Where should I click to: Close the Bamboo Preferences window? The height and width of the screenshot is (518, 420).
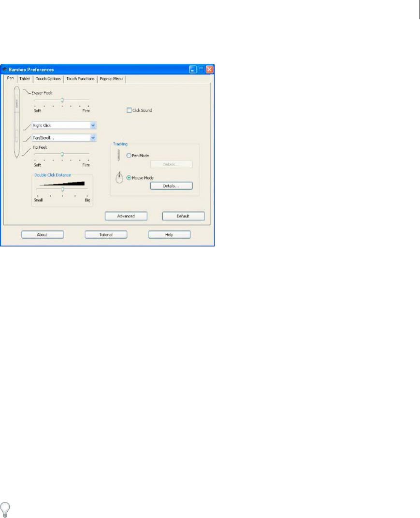(209, 70)
